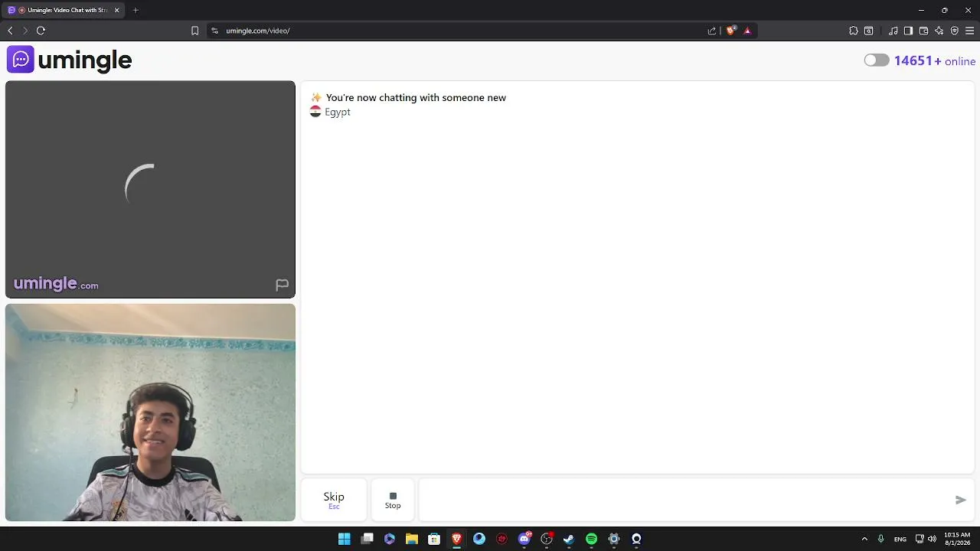Click the Umingle logo icon
Screen dimensions: 980x551
[x=21, y=60]
